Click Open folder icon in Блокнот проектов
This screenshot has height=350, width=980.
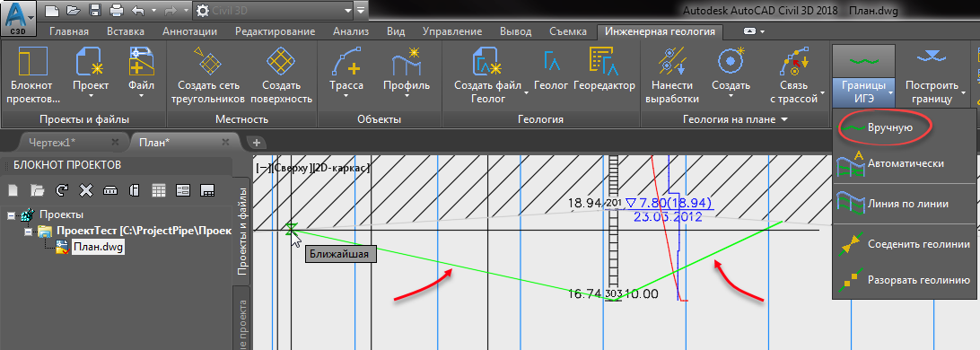38,190
